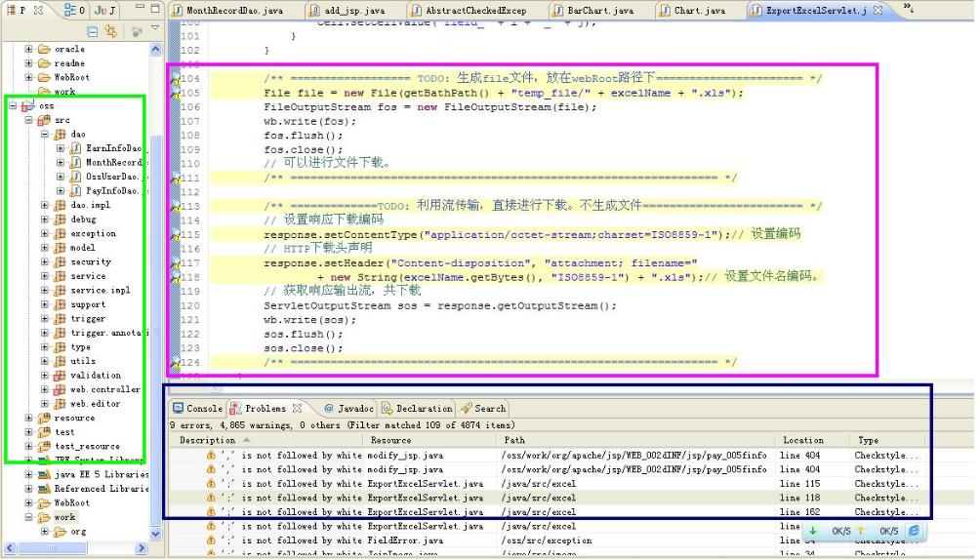Select the utils package icon

60,361
